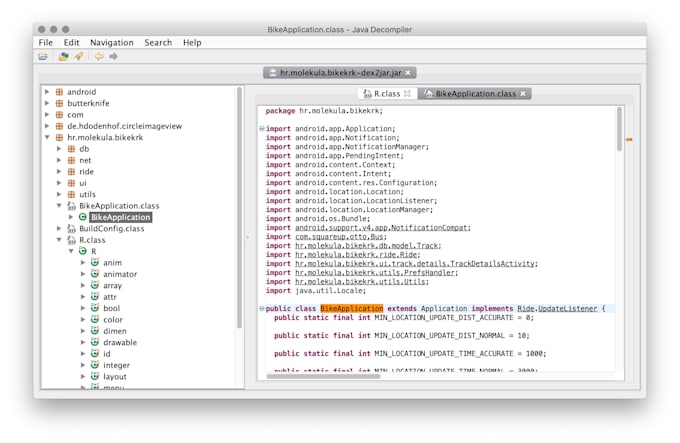This screenshot has width=680, height=443.
Task: Click the Search toolbar icon
Action: 78,56
